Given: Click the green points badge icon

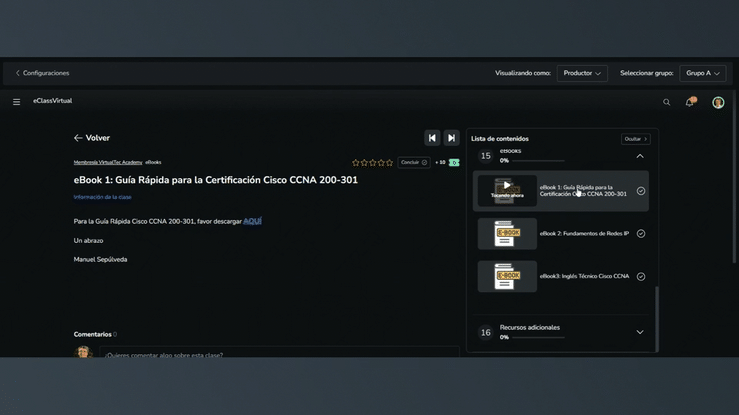Looking at the screenshot, I should 454,163.
